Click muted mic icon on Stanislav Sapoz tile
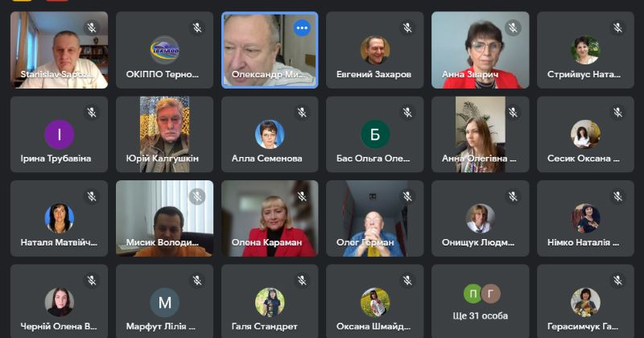This screenshot has width=644, height=338. pos(92,28)
